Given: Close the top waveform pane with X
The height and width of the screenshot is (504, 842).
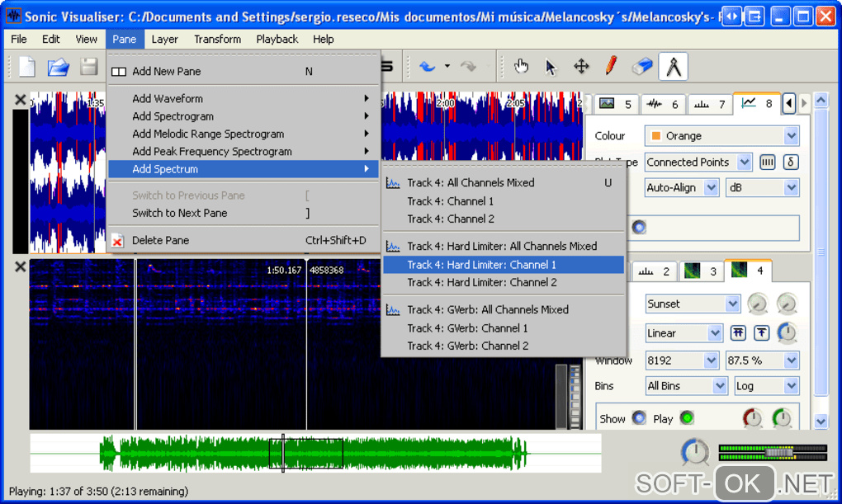Looking at the screenshot, I should click(20, 101).
